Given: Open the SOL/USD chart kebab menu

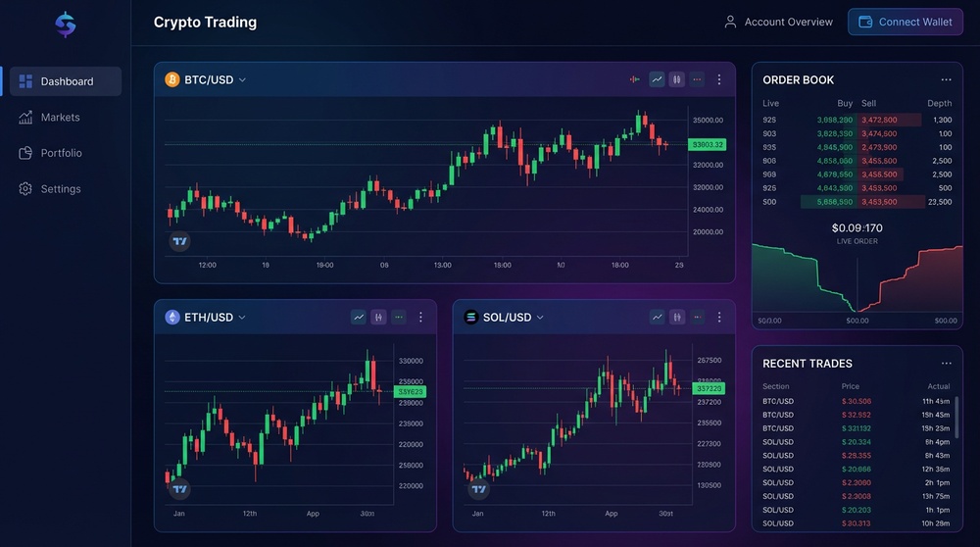Looking at the screenshot, I should (x=719, y=317).
